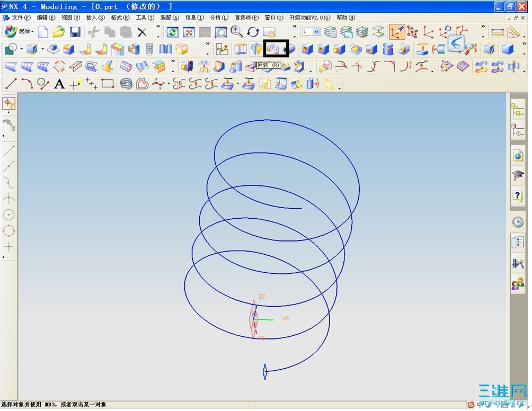
Task: Choose the Basic Line tool icon
Action: (11, 84)
